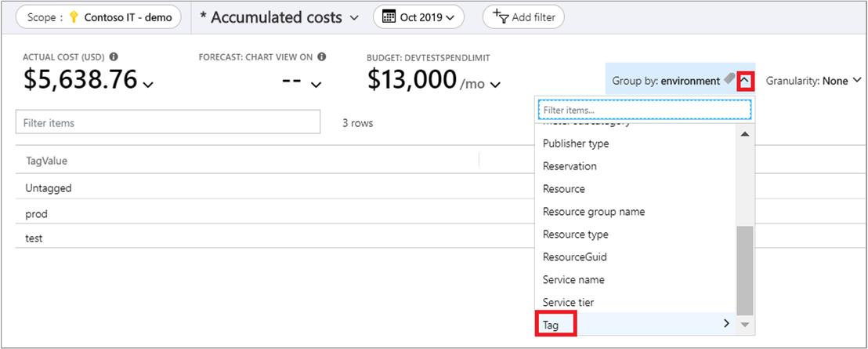Click the calendar icon in Oct 2019 pill

[389, 16]
